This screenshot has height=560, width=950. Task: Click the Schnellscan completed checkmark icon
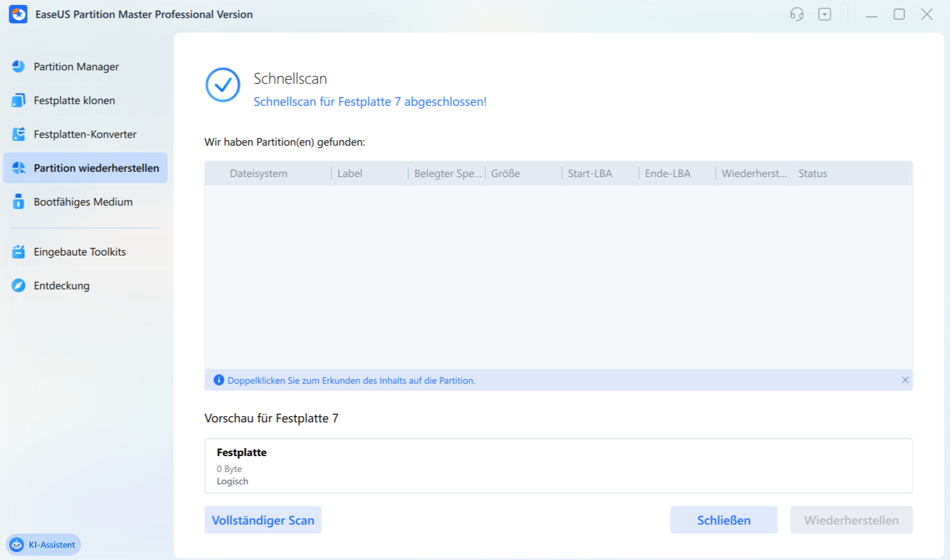(223, 85)
